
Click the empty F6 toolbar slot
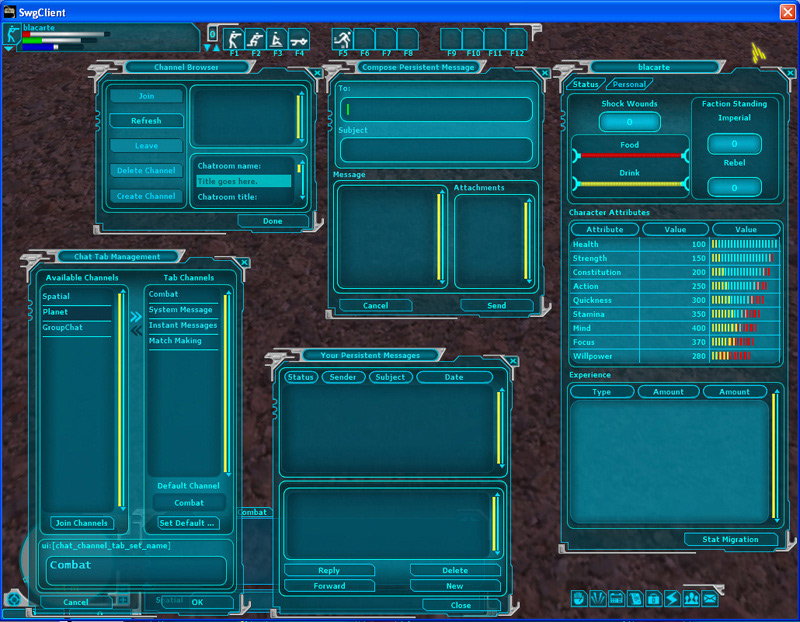364,39
